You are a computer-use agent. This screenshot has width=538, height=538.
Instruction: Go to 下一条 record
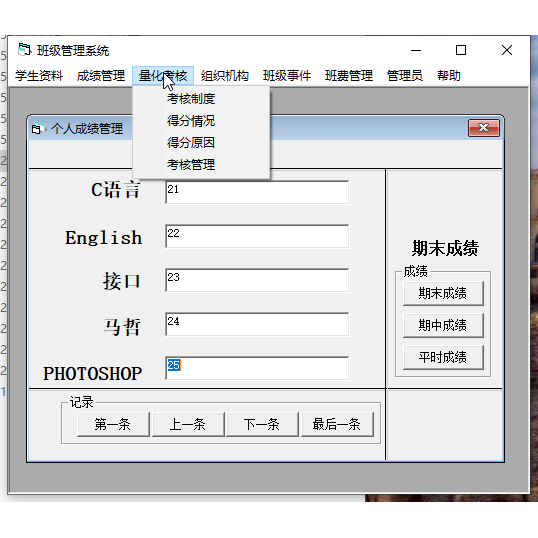pyautogui.click(x=262, y=424)
